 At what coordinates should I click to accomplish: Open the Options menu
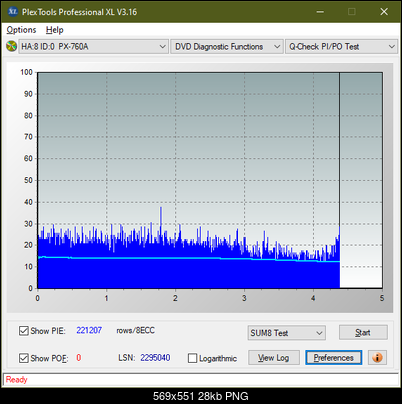pos(21,30)
